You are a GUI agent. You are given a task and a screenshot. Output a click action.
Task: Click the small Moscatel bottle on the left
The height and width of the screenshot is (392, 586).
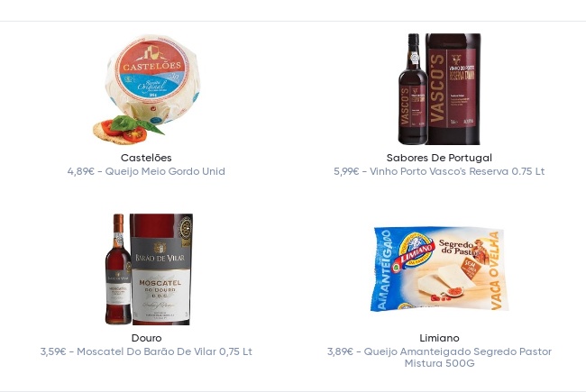118,269
